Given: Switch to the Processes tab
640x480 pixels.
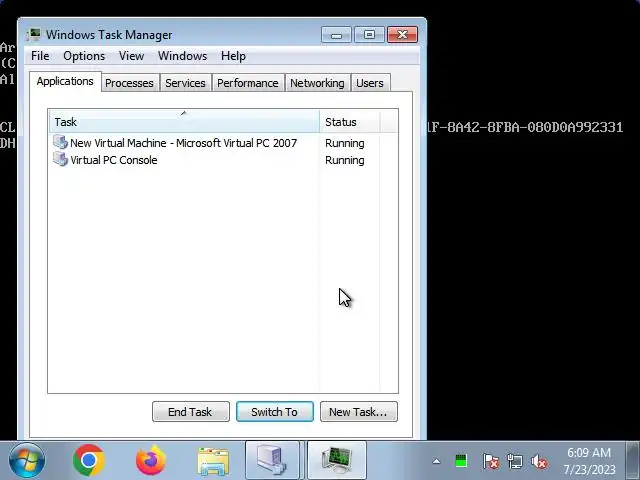Looking at the screenshot, I should [x=129, y=83].
